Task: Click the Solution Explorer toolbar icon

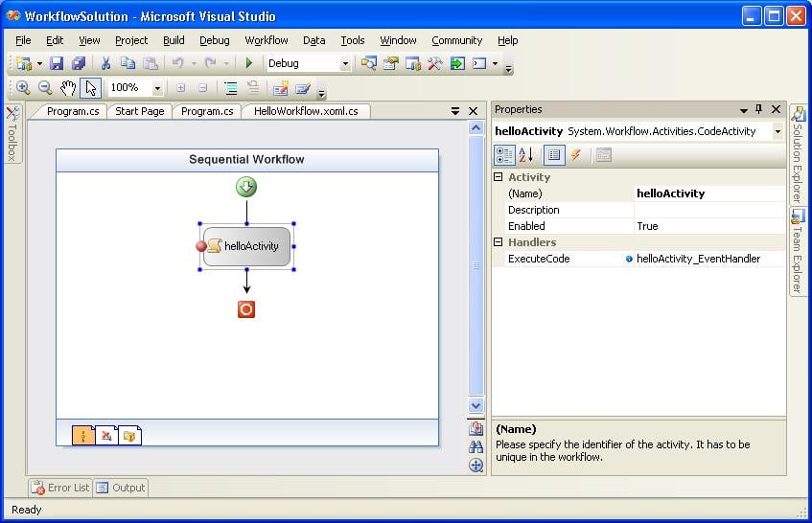Action: tap(369, 63)
